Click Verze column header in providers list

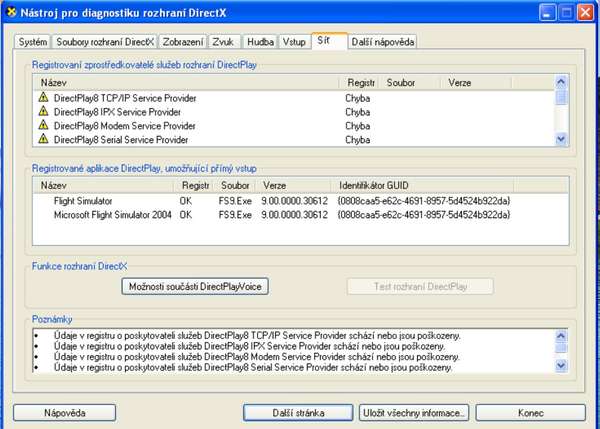pyautogui.click(x=476, y=83)
